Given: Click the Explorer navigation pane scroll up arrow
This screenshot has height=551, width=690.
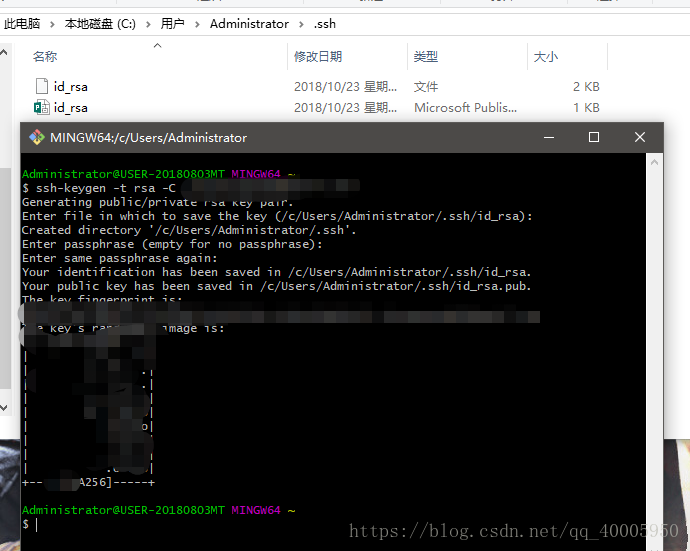Looking at the screenshot, I should 4,53.
